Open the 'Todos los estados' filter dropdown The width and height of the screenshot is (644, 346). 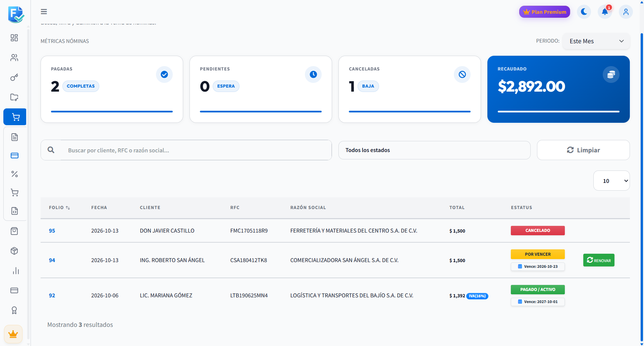point(434,150)
